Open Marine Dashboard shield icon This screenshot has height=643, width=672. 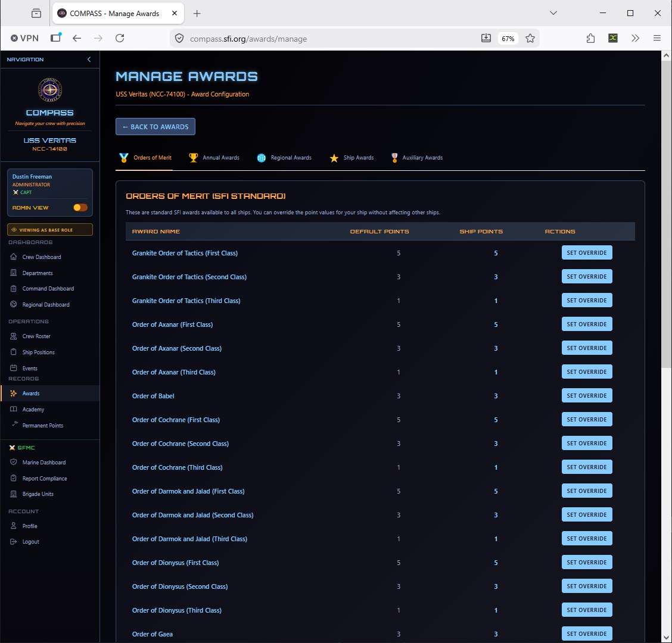click(x=13, y=462)
